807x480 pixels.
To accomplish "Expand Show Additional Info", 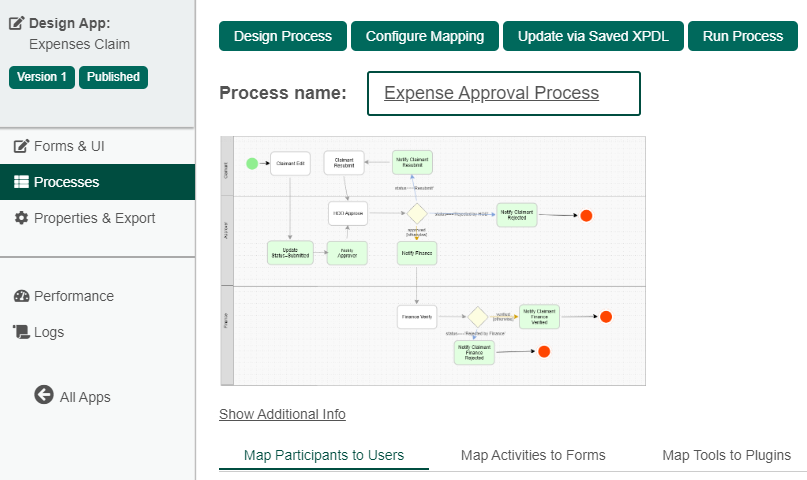I will tap(282, 414).
